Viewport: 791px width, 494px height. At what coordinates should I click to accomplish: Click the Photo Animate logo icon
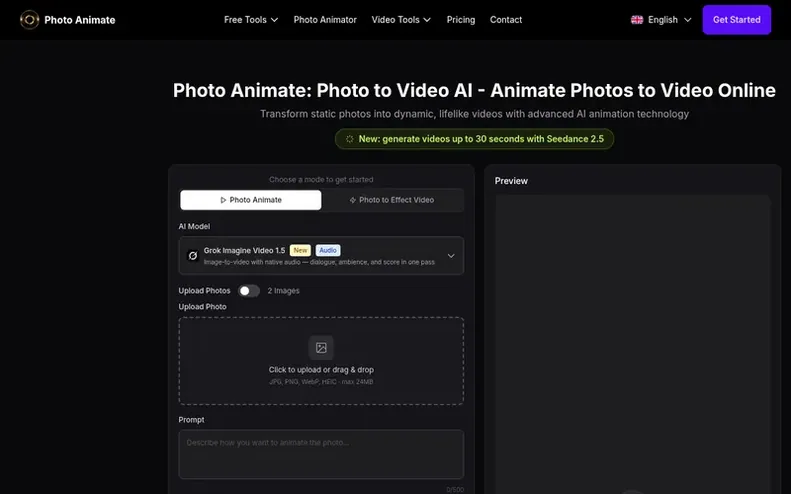[29, 20]
